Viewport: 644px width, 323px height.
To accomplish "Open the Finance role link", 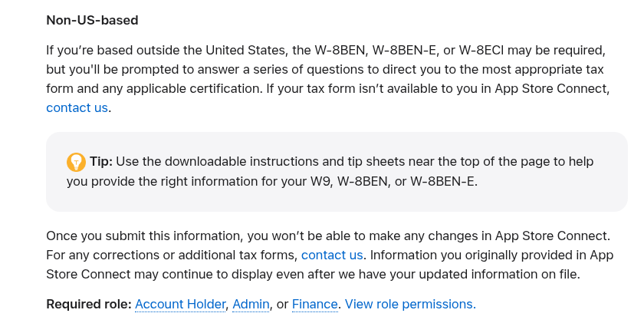I will click(x=314, y=304).
